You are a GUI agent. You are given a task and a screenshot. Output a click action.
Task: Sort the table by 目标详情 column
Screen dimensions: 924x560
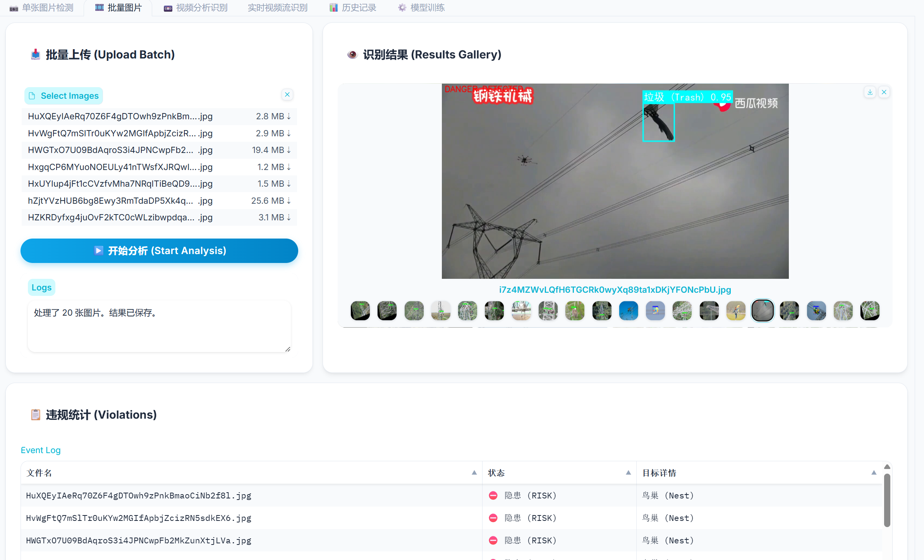tap(874, 472)
